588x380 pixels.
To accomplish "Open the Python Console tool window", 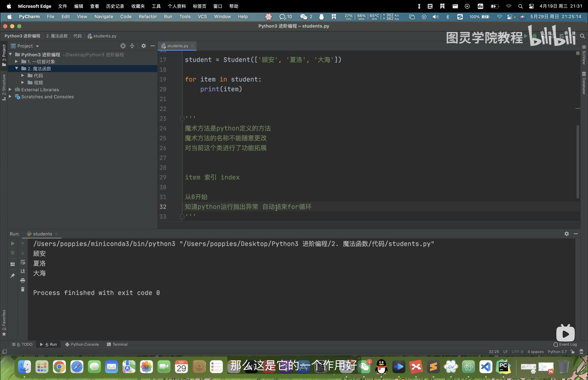I will pos(82,344).
